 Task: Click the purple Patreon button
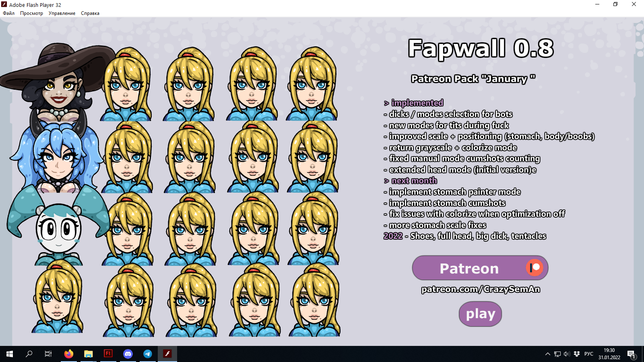tap(480, 268)
